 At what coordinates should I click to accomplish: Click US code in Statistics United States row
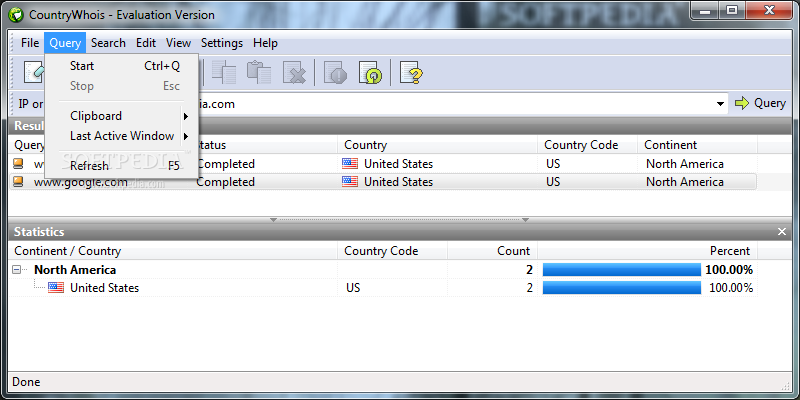353,288
